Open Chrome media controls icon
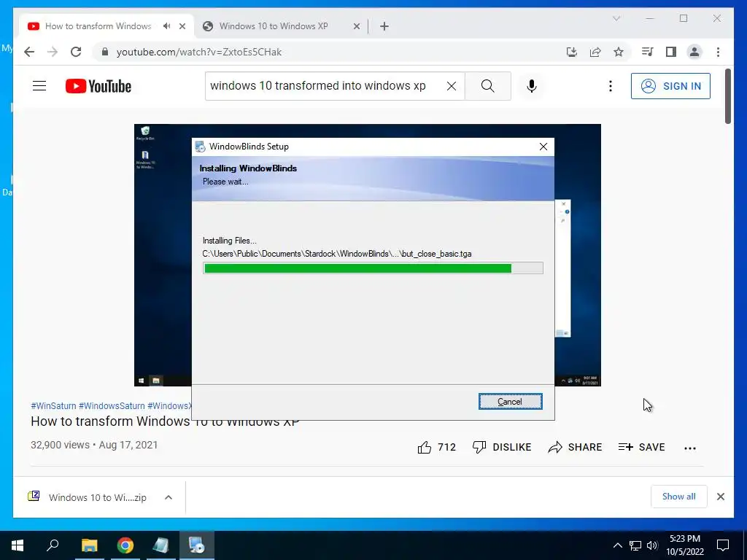Viewport: 747px width, 560px height. [648, 52]
